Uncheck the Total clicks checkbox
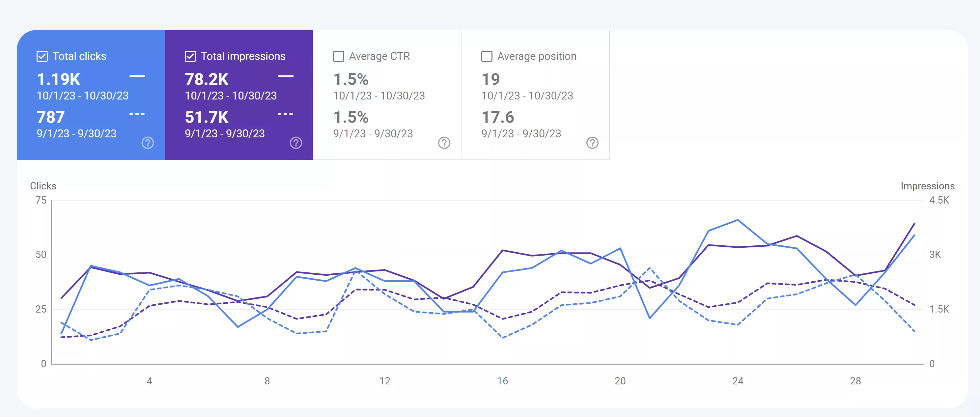This screenshot has width=980, height=417. [42, 56]
